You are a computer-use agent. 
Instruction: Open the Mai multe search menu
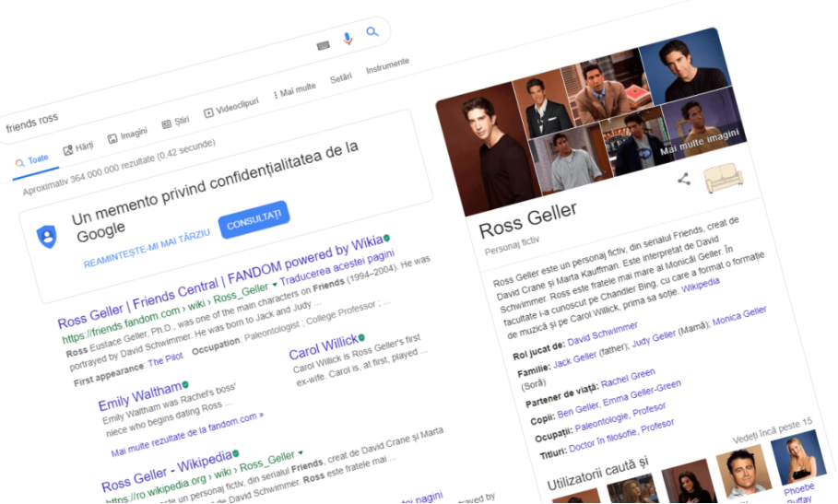pyautogui.click(x=296, y=88)
